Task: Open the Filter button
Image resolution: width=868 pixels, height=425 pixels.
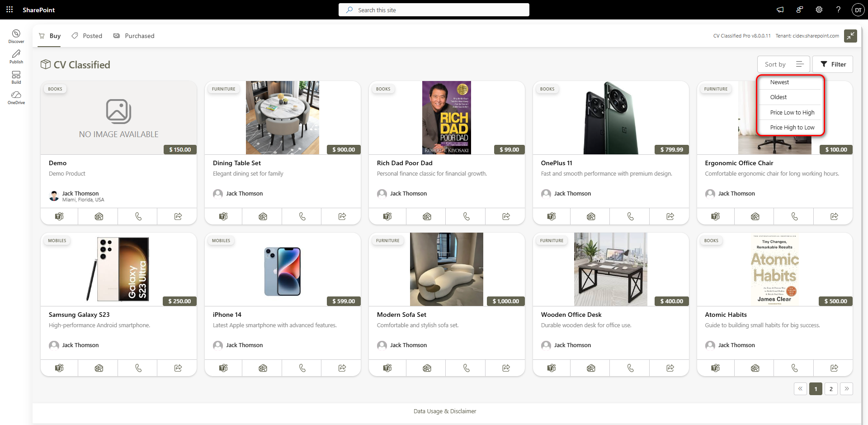Action: coord(833,64)
